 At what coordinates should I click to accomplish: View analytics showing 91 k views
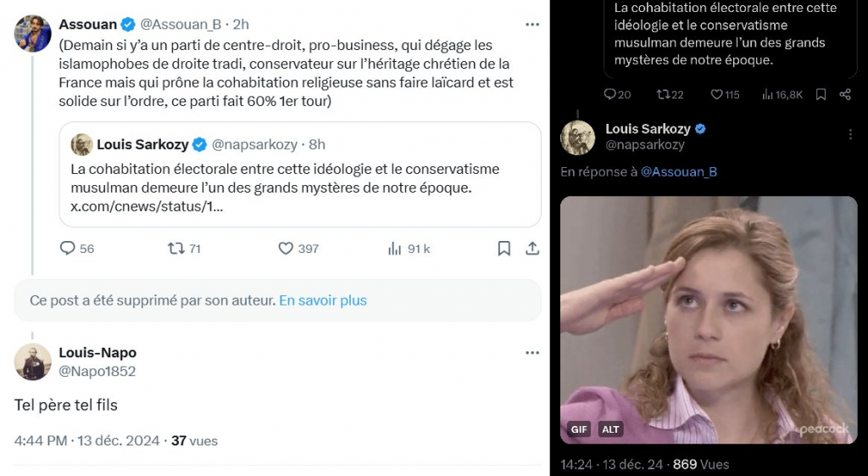click(396, 249)
